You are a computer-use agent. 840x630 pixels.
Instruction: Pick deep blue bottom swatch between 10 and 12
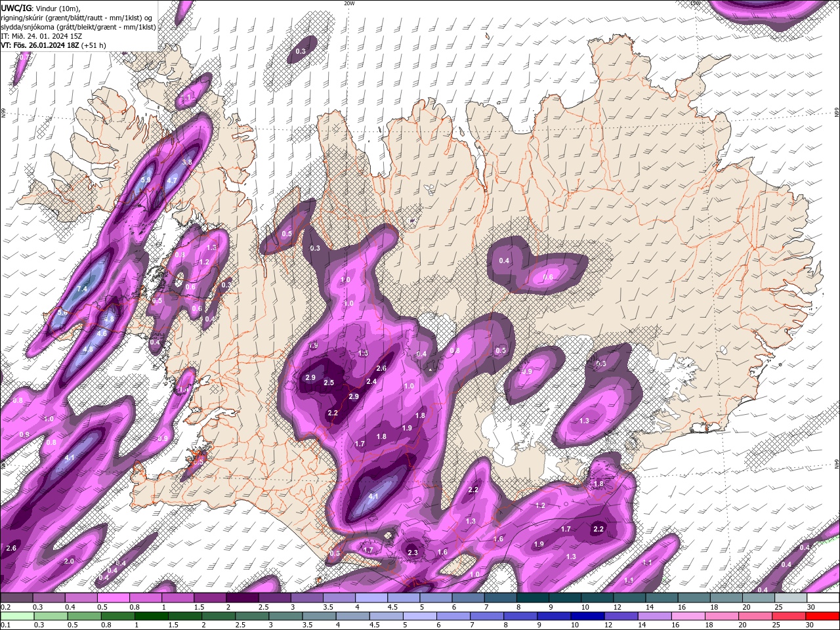pyautogui.click(x=588, y=616)
